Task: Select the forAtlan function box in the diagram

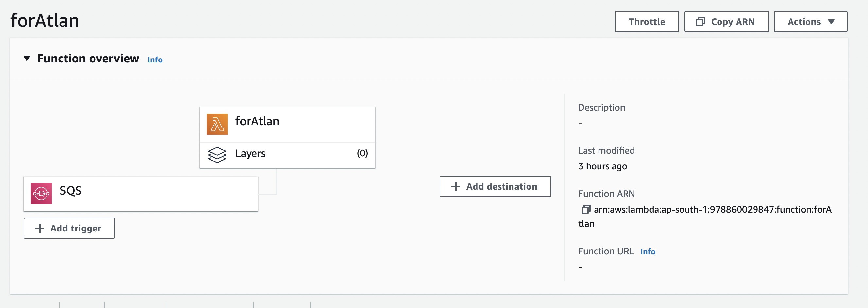Action: click(x=257, y=121)
